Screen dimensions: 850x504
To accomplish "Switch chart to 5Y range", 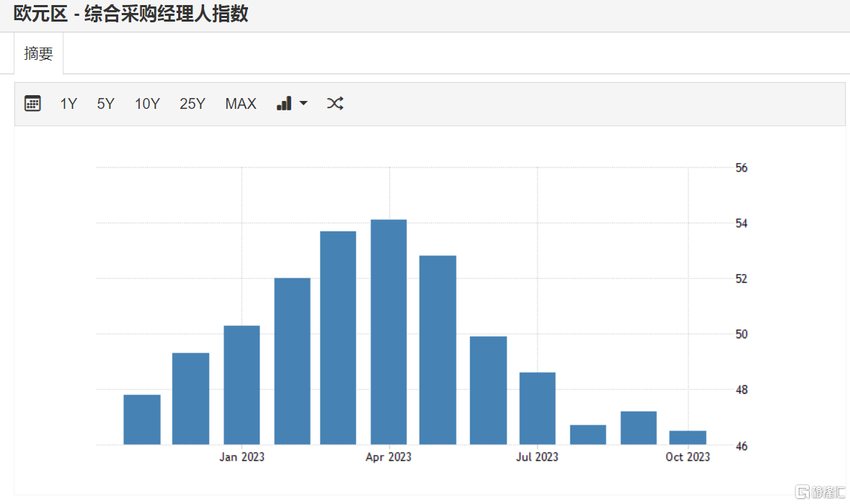I will [105, 104].
